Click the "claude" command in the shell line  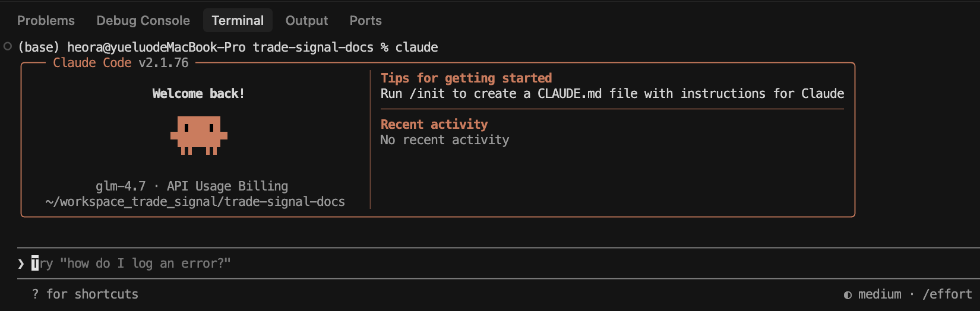click(416, 47)
